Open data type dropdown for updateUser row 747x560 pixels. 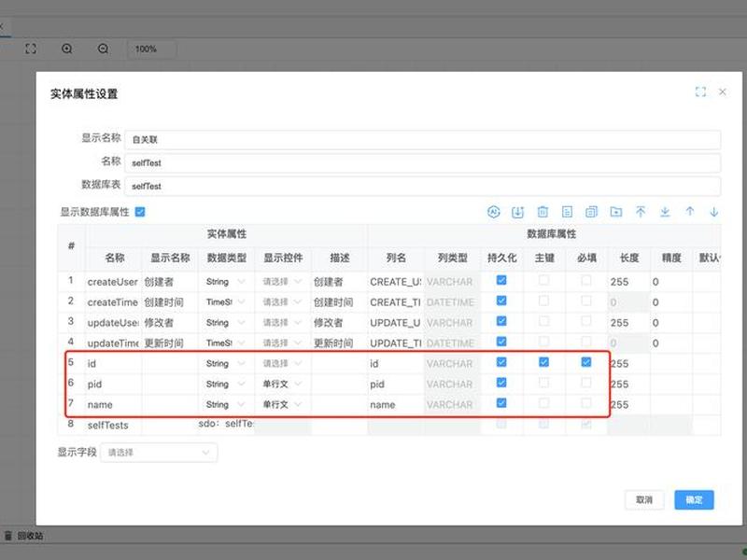[x=226, y=323]
